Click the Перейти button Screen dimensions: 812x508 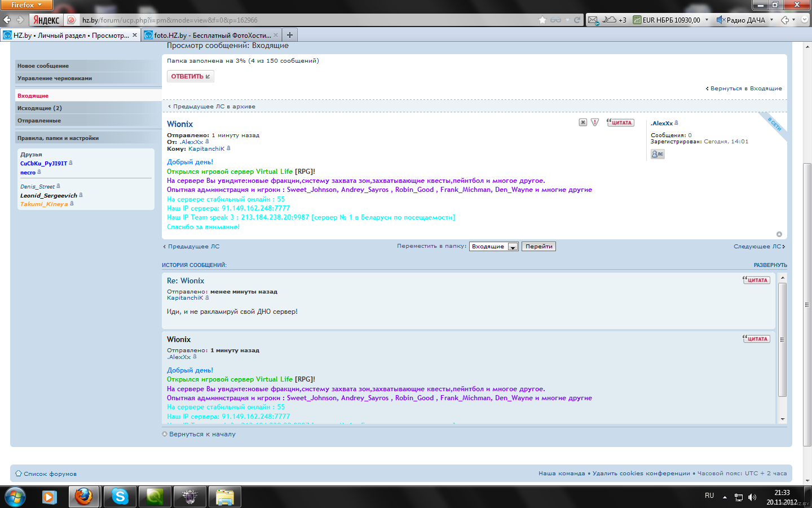coord(539,247)
